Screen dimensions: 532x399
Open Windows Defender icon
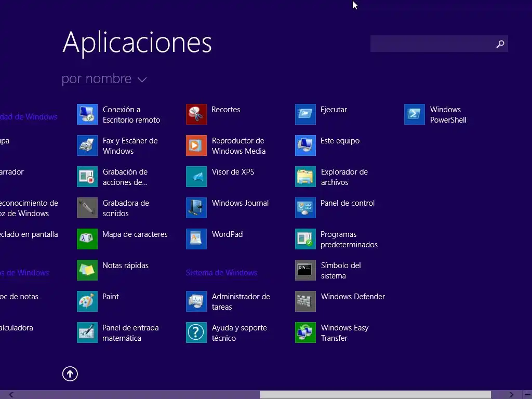tap(305, 302)
